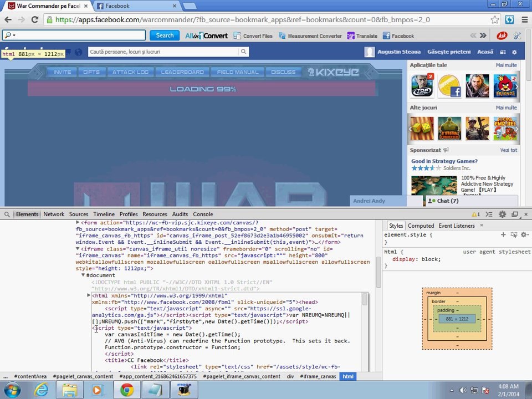Open the Console DevTools tab
The height and width of the screenshot is (399, 532).
203,214
